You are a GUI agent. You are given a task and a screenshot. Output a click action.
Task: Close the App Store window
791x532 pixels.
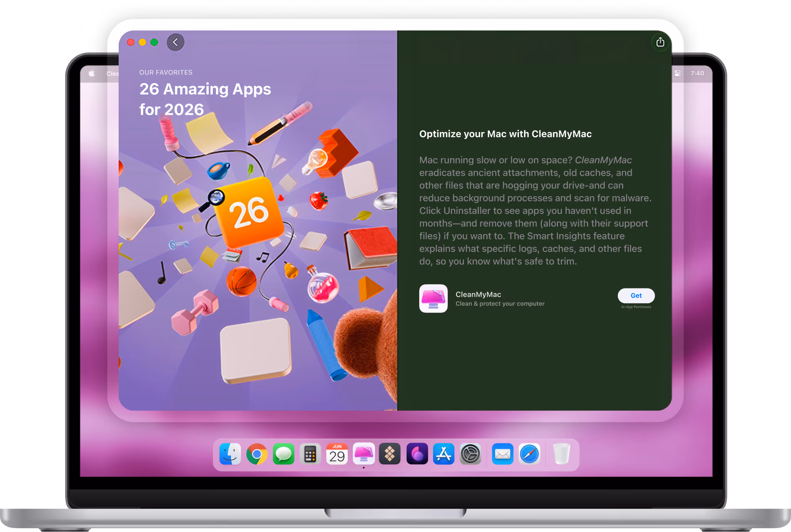[131, 42]
